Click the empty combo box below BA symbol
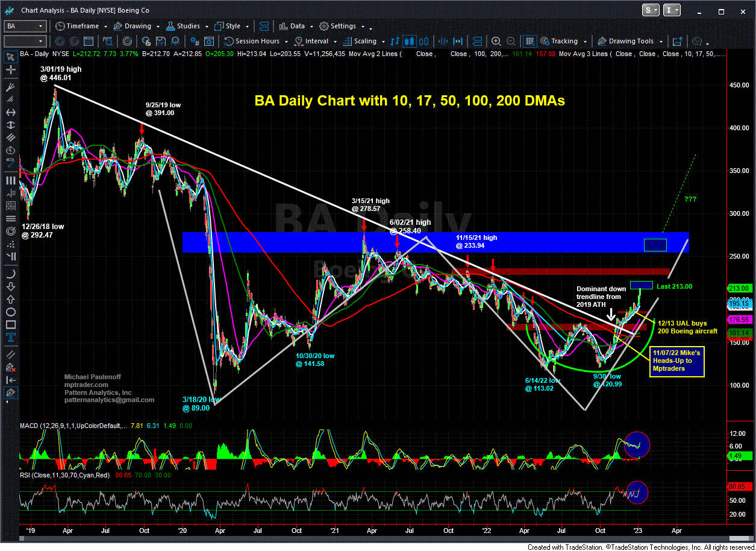The height and width of the screenshot is (551, 756). coord(25,41)
